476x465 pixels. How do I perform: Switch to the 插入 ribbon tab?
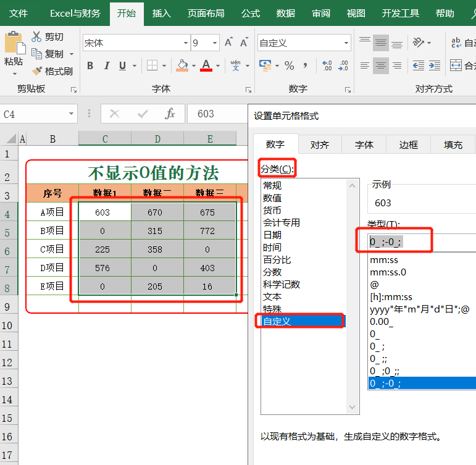tap(162, 14)
